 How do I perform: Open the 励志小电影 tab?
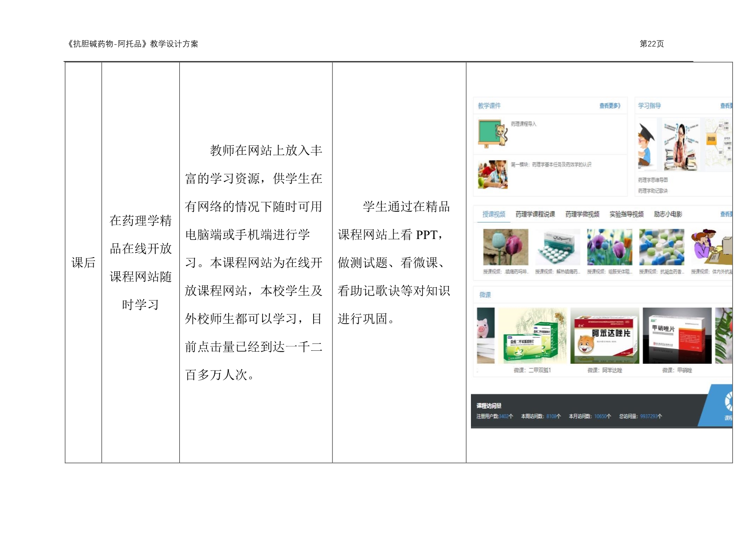(x=668, y=214)
